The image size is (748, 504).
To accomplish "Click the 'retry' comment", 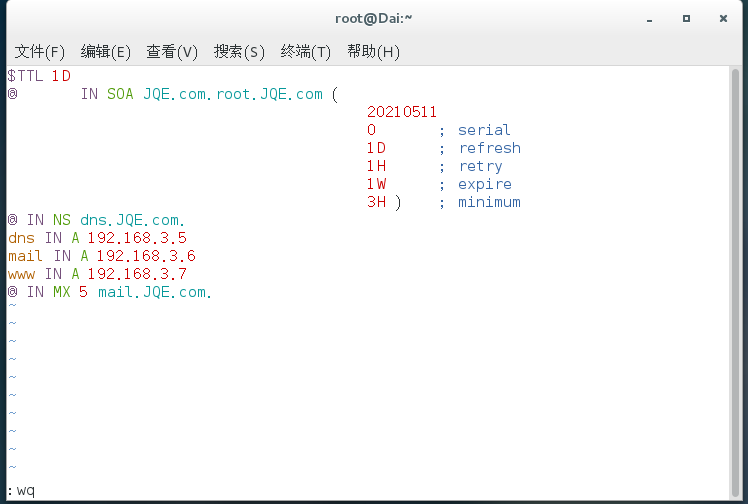I will point(480,166).
